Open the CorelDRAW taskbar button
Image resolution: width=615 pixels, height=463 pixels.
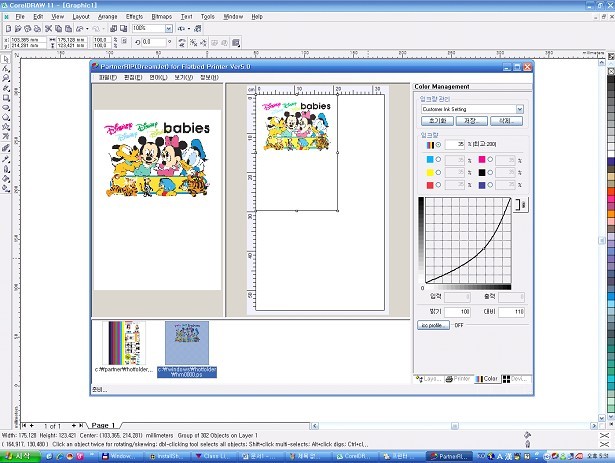354,456
